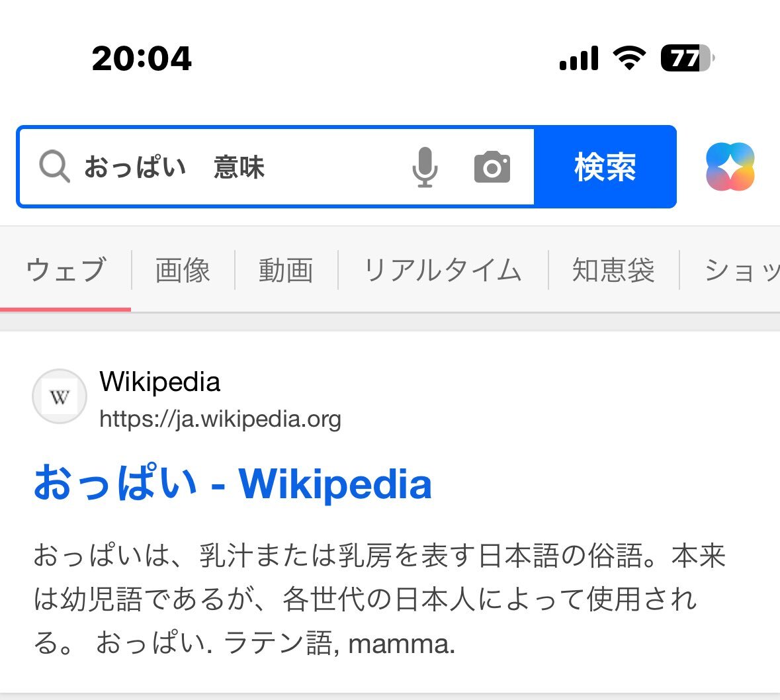Tap the cellular signal bars icon
The height and width of the screenshot is (700, 780).
click(x=578, y=58)
